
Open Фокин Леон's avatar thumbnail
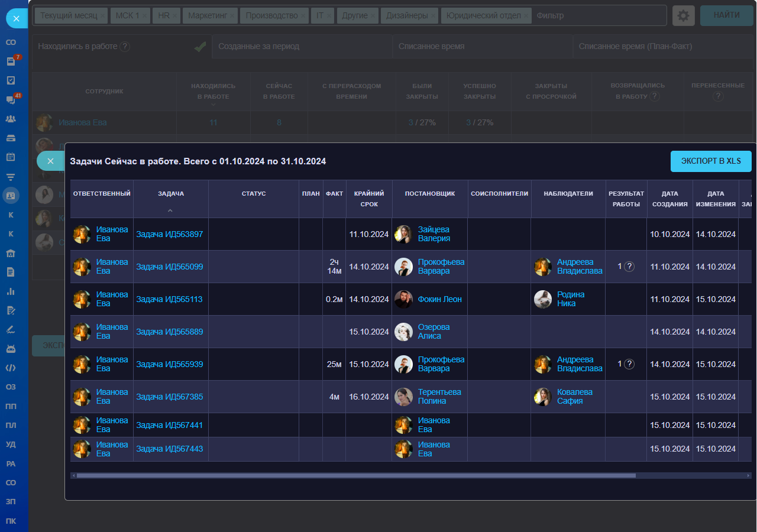403,299
